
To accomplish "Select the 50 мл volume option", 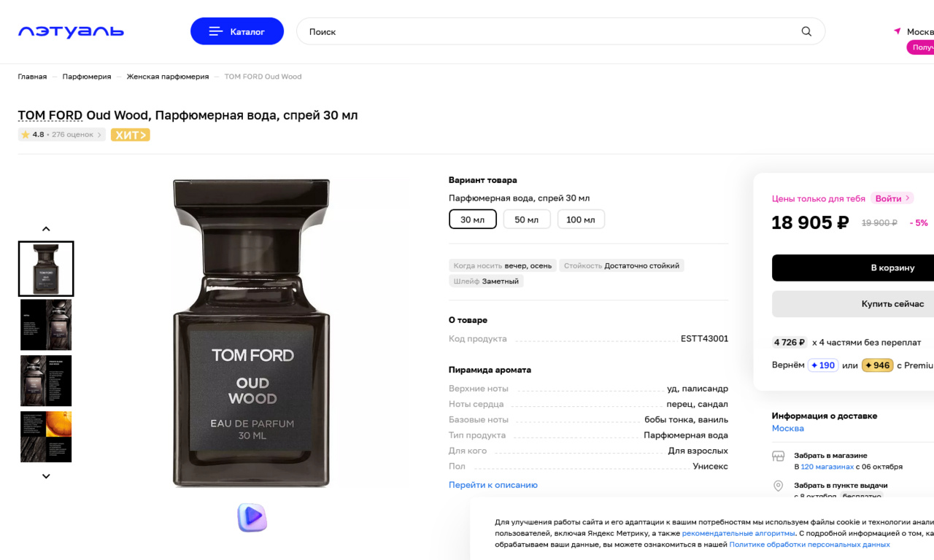I will click(x=526, y=219).
